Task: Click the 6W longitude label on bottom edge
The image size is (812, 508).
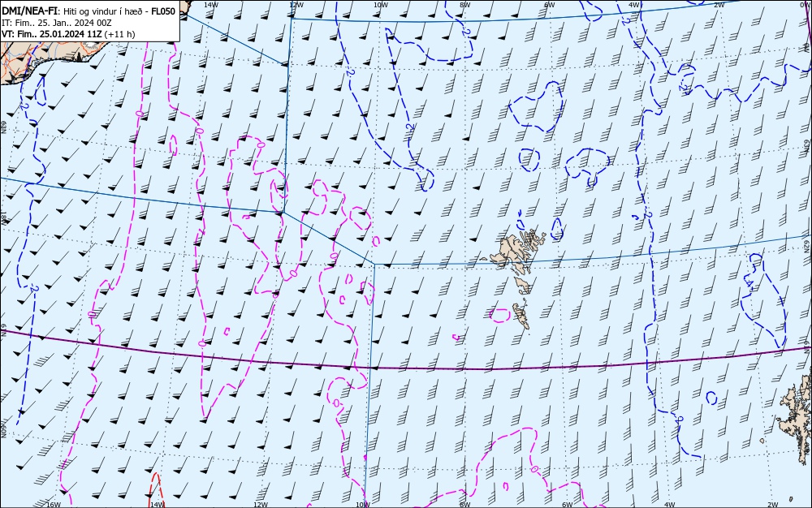Action: (x=568, y=505)
